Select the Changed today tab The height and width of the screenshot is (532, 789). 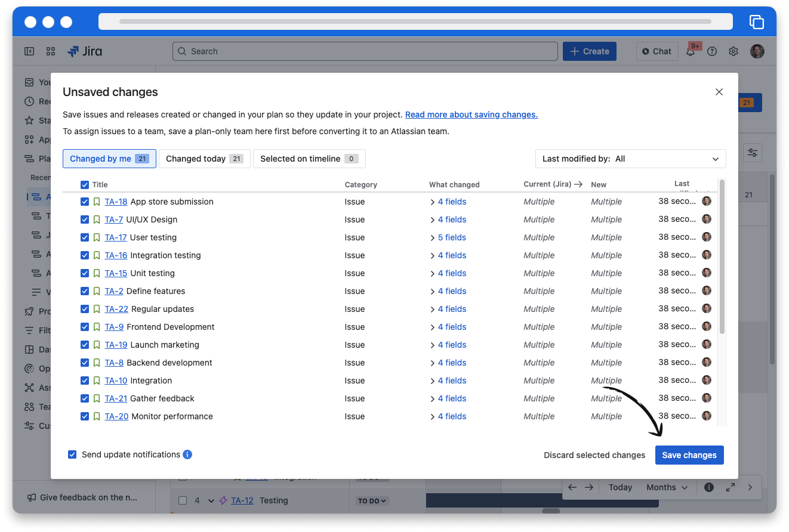(204, 159)
